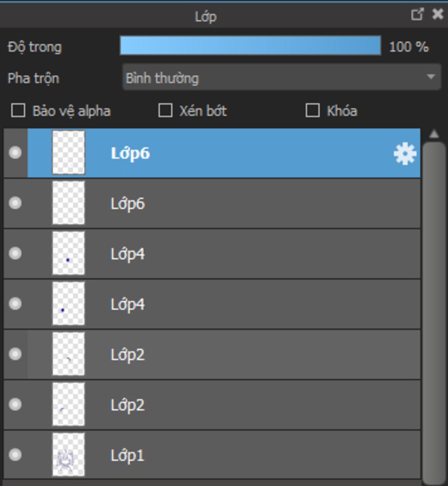Click scroll up arrow of layer list
Image resolution: width=448 pixels, height=486 pixels.
pyautogui.click(x=434, y=134)
